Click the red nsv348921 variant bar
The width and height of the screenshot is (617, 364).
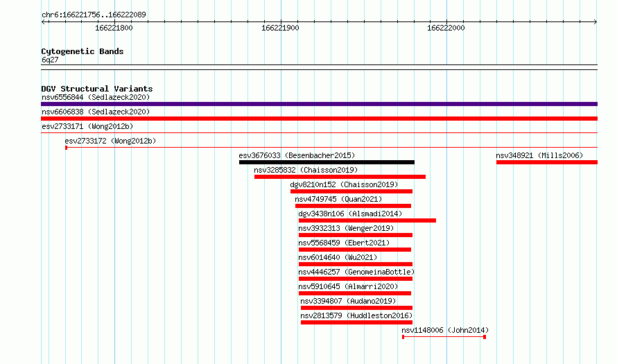coord(547,162)
